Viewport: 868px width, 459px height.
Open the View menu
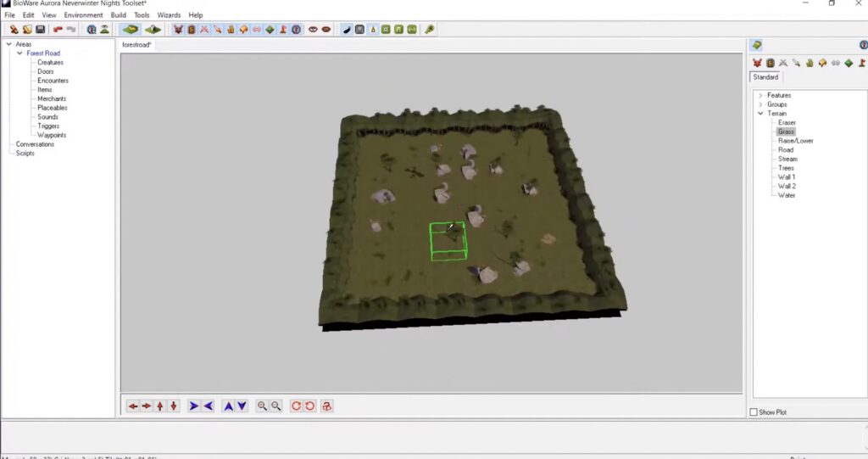point(49,15)
